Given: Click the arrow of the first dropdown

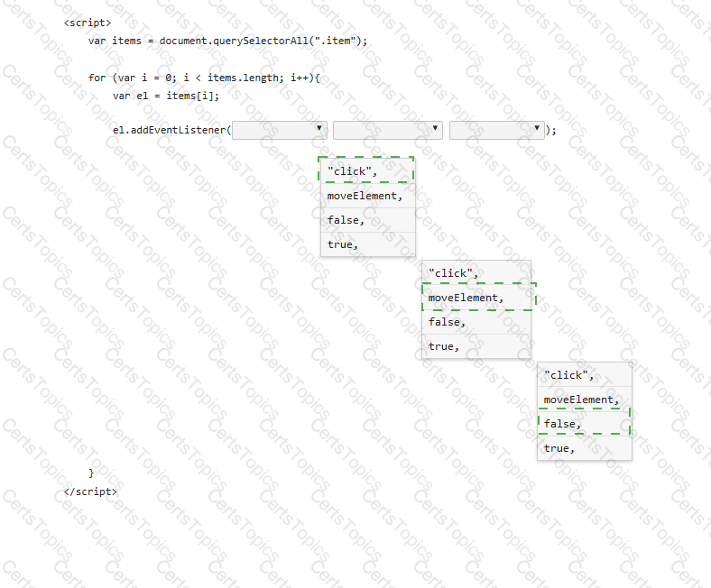Looking at the screenshot, I should (319, 128).
